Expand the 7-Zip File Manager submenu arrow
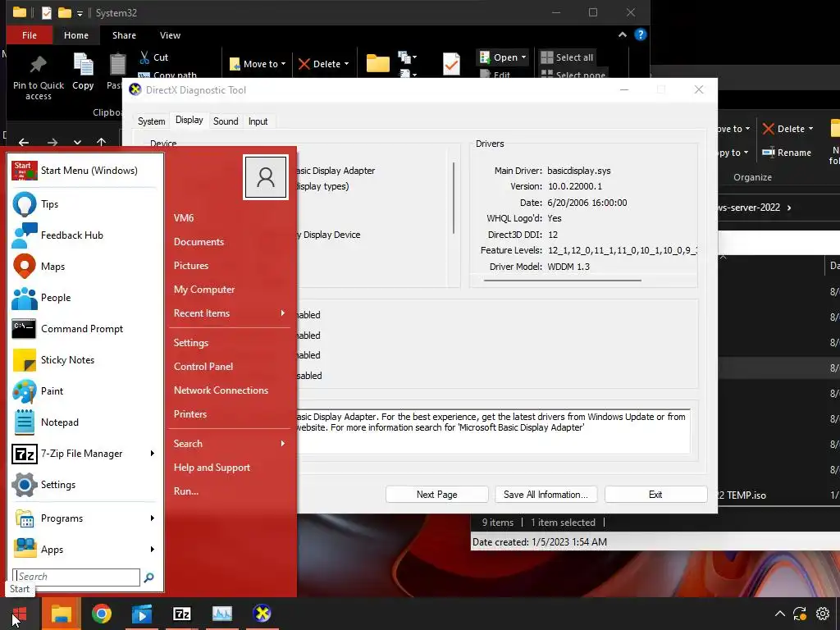840x630 pixels. pyautogui.click(x=152, y=454)
